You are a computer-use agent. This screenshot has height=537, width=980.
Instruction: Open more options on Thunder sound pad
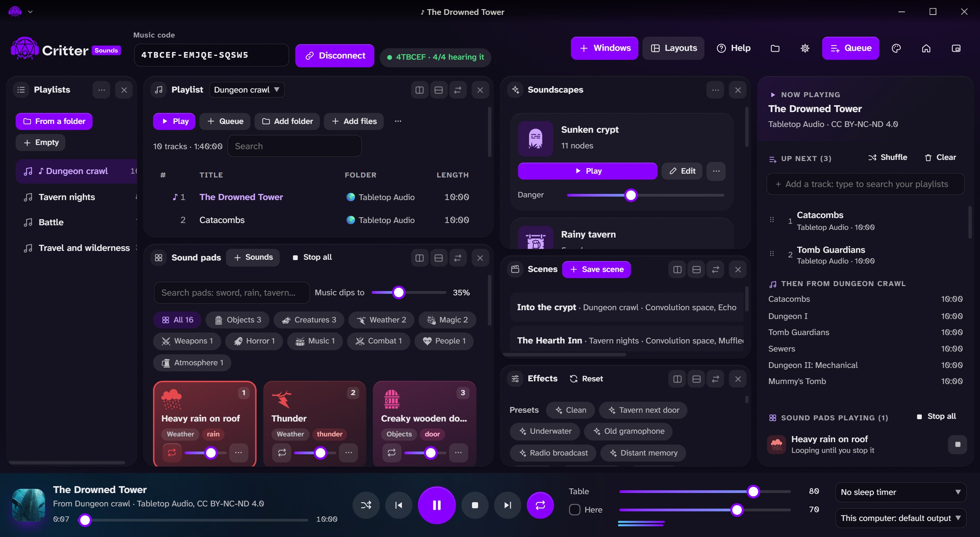tap(348, 453)
